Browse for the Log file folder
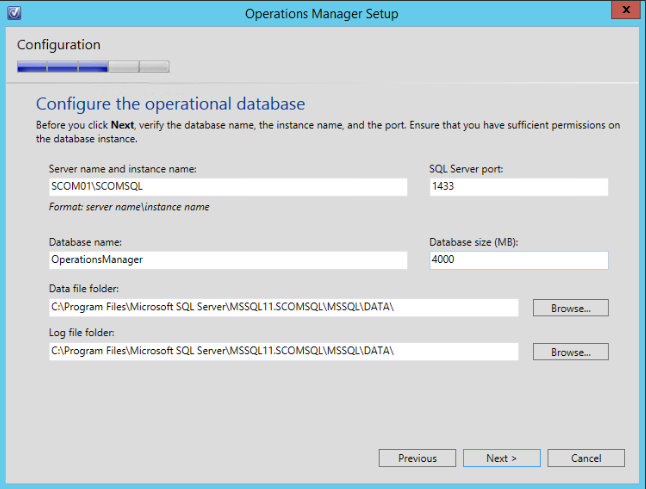Image resolution: width=646 pixels, height=489 pixels. tap(570, 352)
